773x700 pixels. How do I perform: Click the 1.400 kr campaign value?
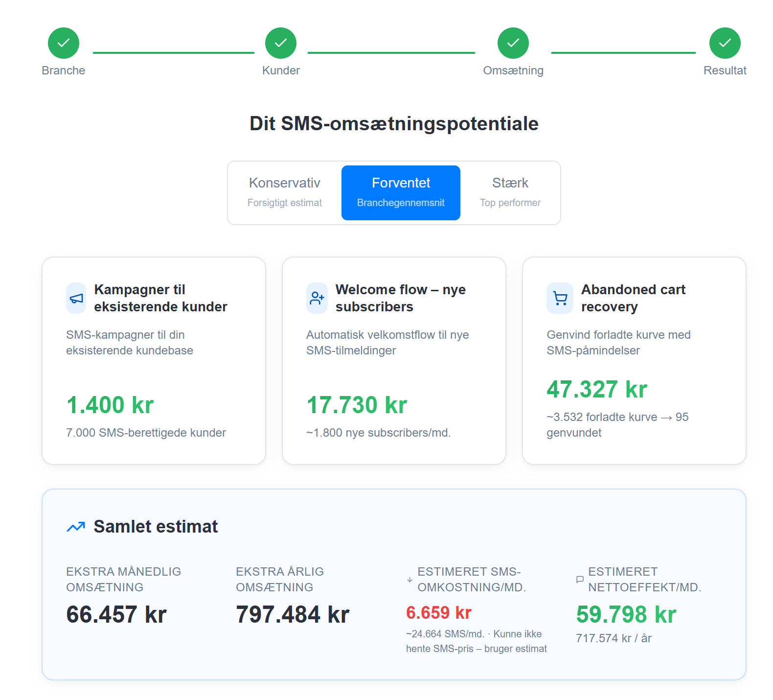pyautogui.click(x=110, y=405)
